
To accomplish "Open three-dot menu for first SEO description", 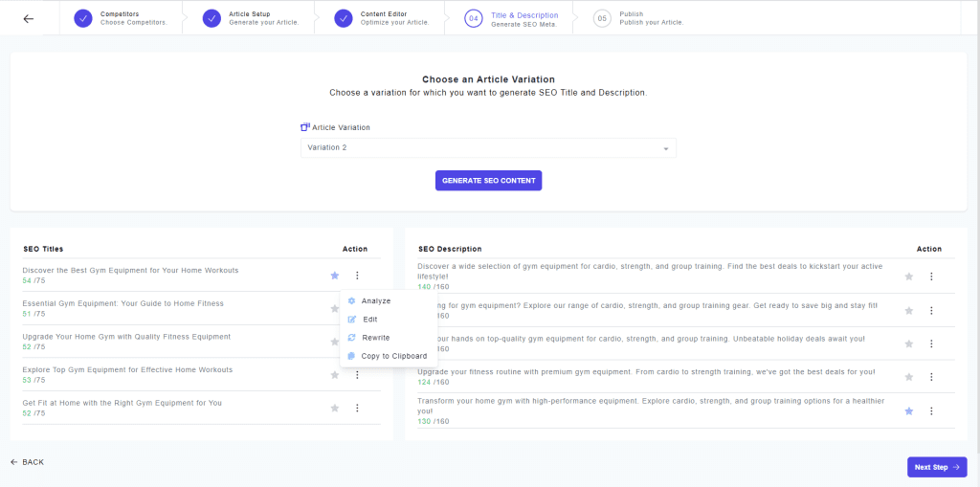I will click(x=930, y=277).
